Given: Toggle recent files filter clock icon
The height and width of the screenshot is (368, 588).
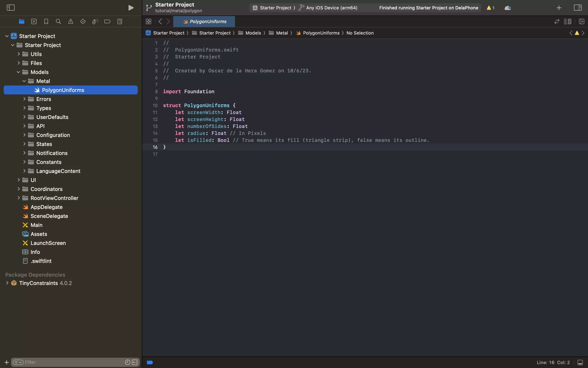Looking at the screenshot, I should click(x=127, y=362).
